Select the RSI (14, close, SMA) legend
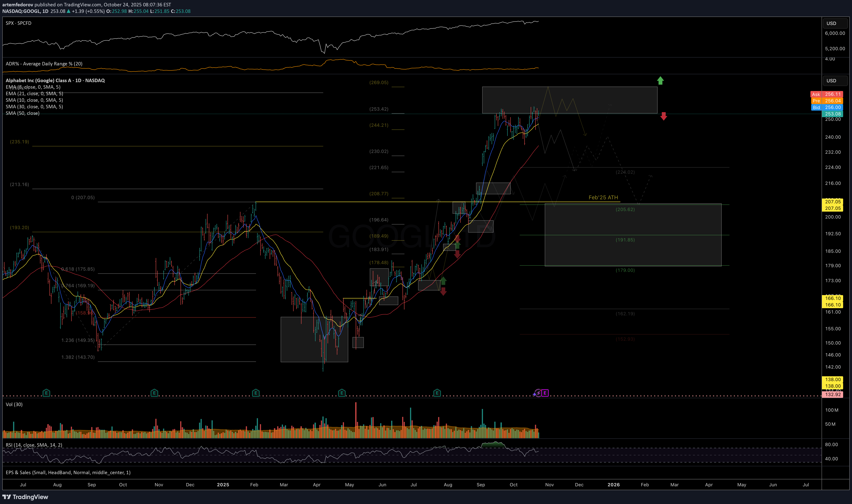Image resolution: width=852 pixels, height=504 pixels. [x=34, y=445]
